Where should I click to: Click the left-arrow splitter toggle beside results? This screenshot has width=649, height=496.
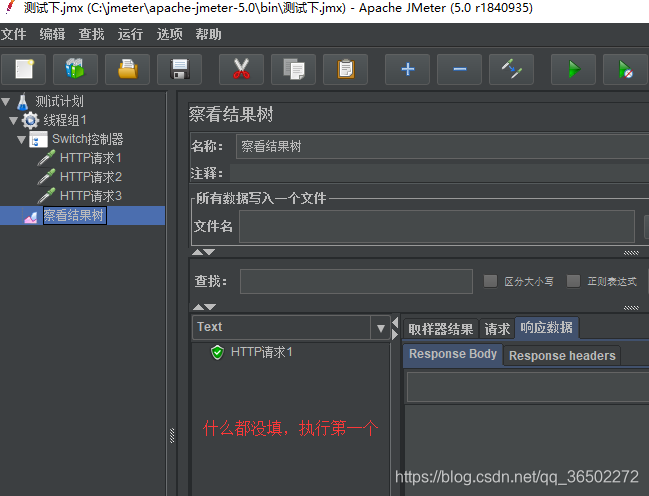(x=395, y=323)
